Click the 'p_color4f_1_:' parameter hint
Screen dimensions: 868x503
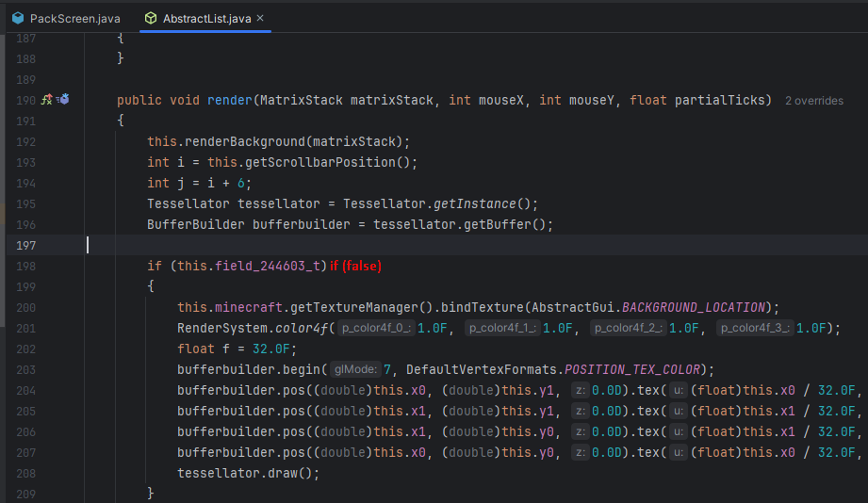click(x=502, y=328)
